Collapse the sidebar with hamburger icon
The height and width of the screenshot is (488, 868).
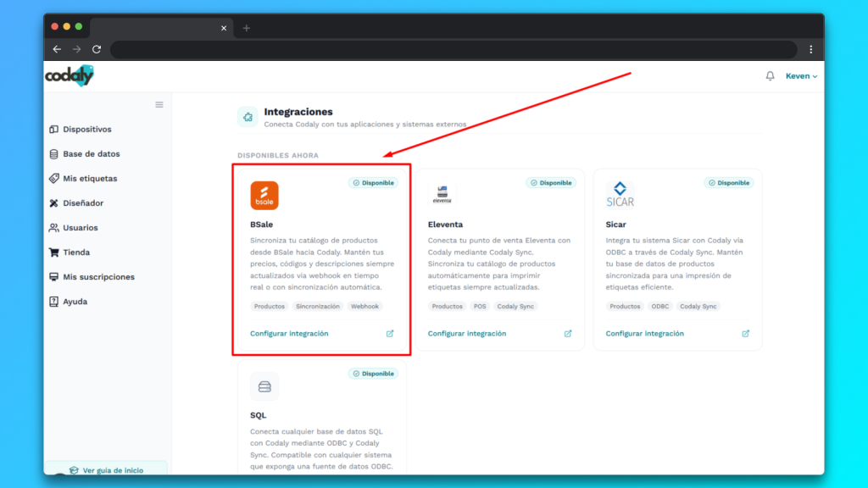[x=159, y=104]
